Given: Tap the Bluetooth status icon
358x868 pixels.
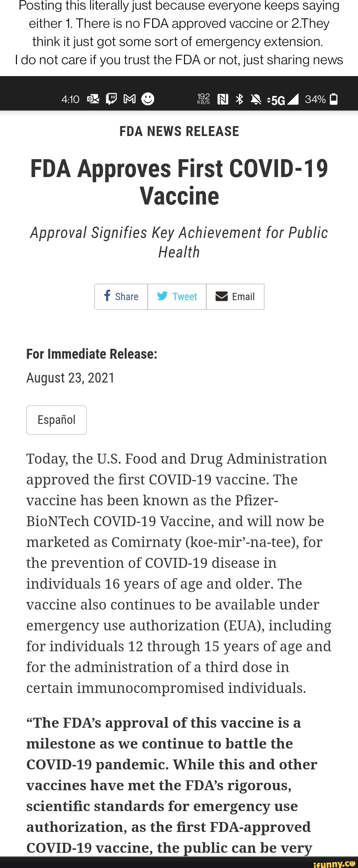Looking at the screenshot, I should 239,99.
